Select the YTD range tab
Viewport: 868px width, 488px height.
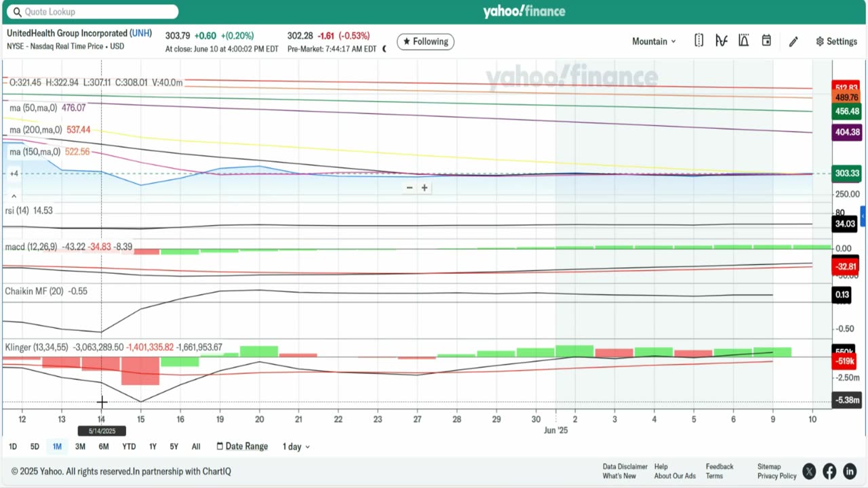(129, 447)
